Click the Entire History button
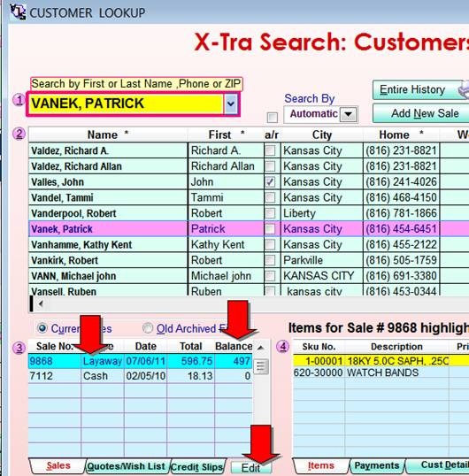The image size is (469, 476). (x=420, y=90)
